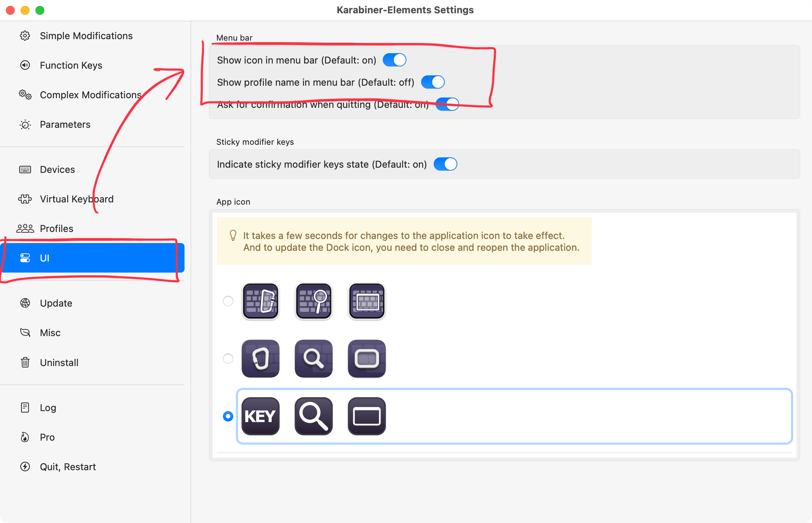Select the dark keyboard app icon row
The image size is (812, 523).
[x=227, y=358]
